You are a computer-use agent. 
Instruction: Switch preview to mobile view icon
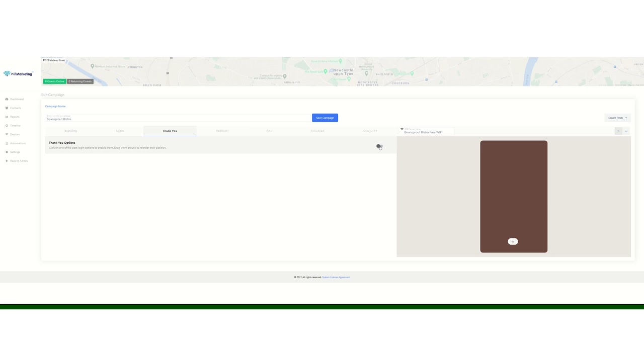click(618, 131)
